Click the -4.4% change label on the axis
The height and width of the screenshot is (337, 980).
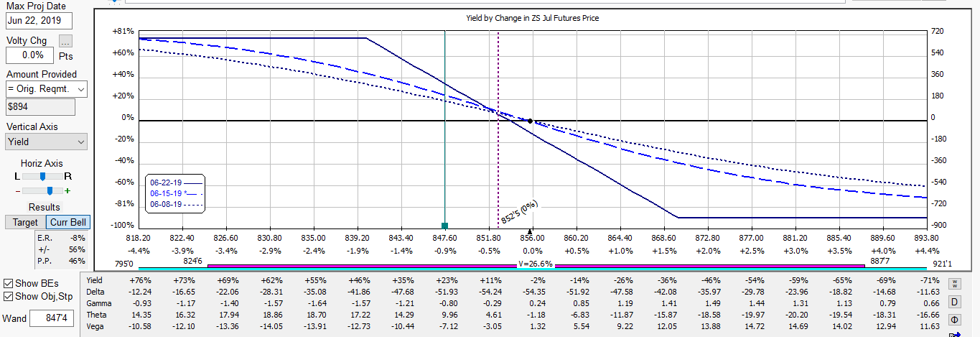138,251
